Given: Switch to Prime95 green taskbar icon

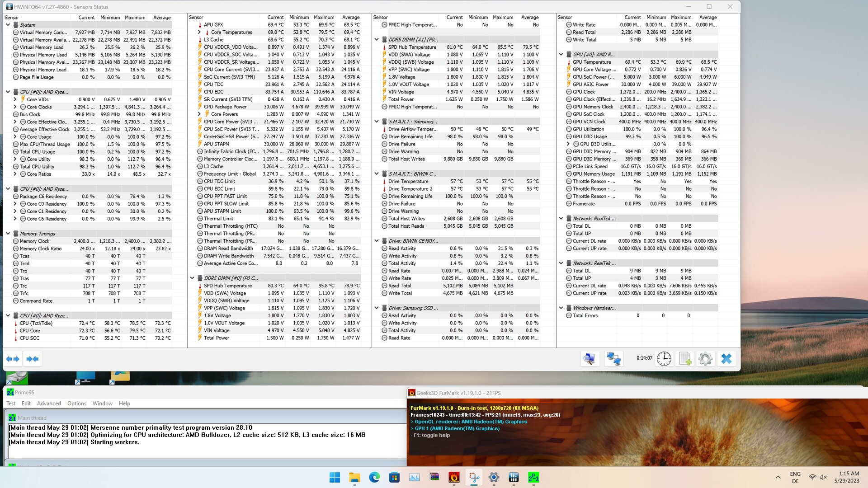Looking at the screenshot, I should click(533, 477).
